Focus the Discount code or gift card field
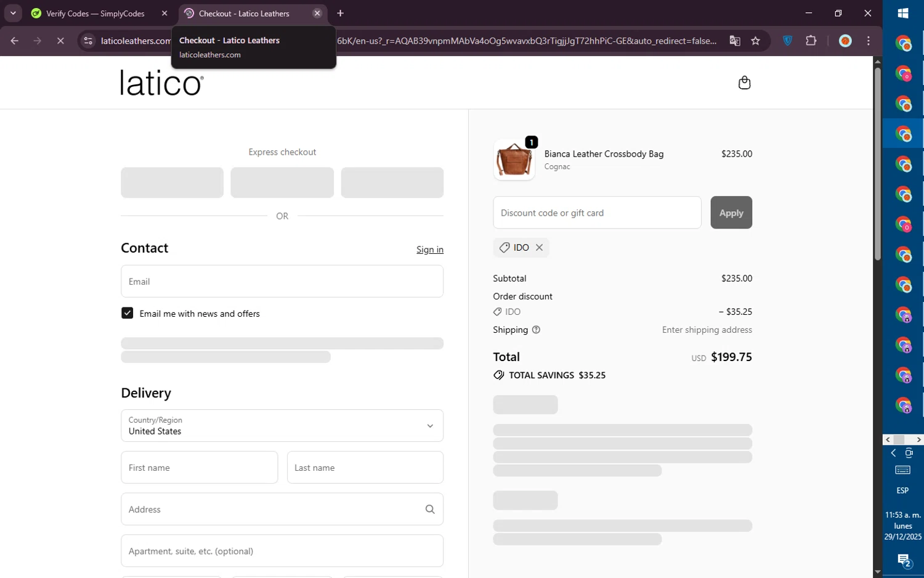The height and width of the screenshot is (578, 924). coord(597,213)
